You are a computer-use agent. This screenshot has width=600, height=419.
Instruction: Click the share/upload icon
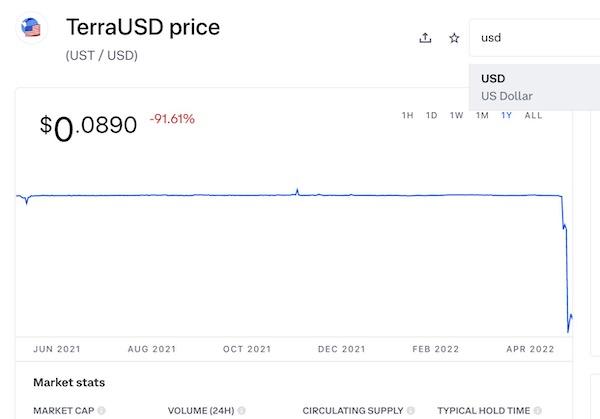pyautogui.click(x=425, y=38)
